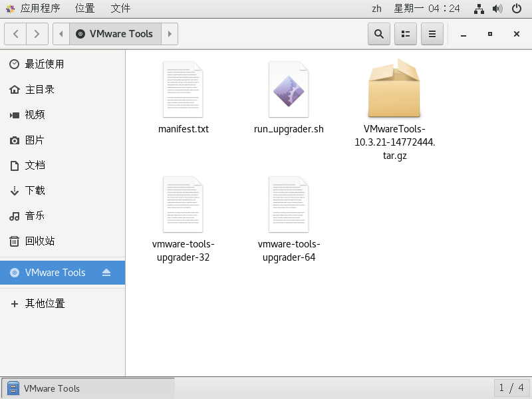Click the plus icon beside 其他位置
The height and width of the screenshot is (399, 532).
14,304
